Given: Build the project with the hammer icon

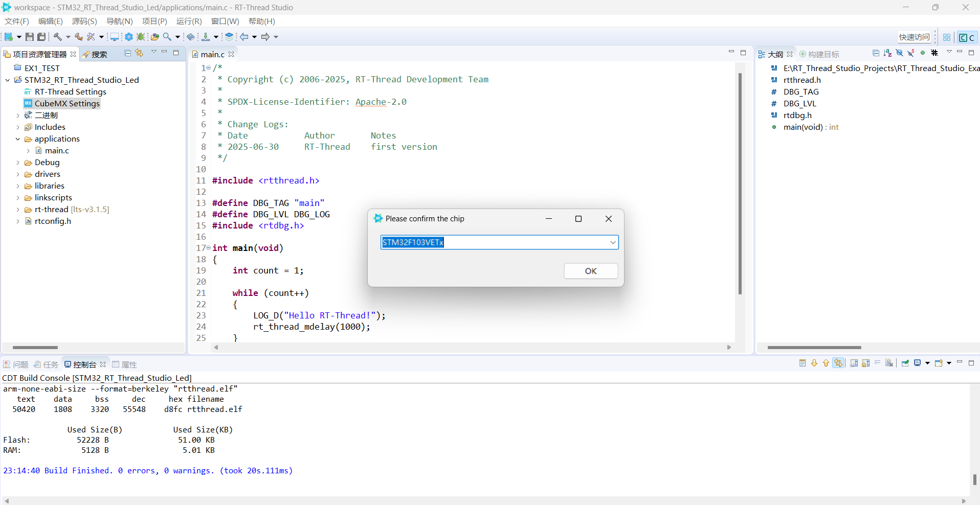Looking at the screenshot, I should (x=58, y=37).
